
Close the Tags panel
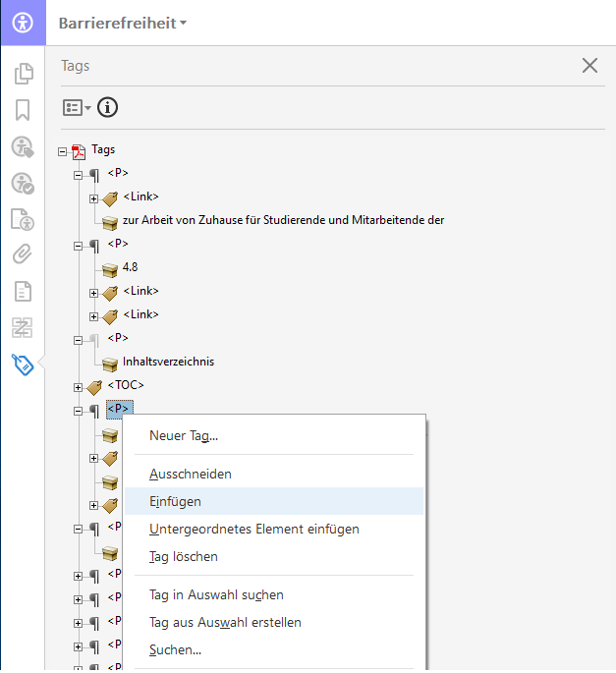589,66
